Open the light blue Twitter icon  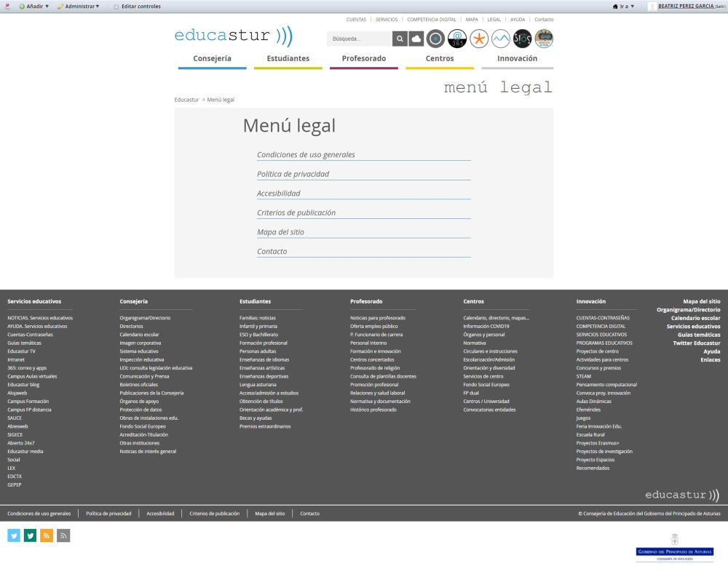tap(14, 535)
